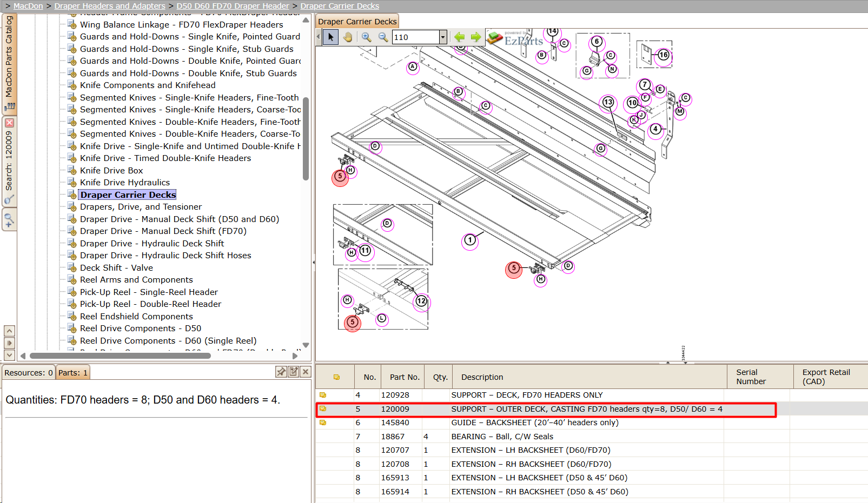Close the Search 120009 tab
This screenshot has height=503, width=868.
[9, 123]
